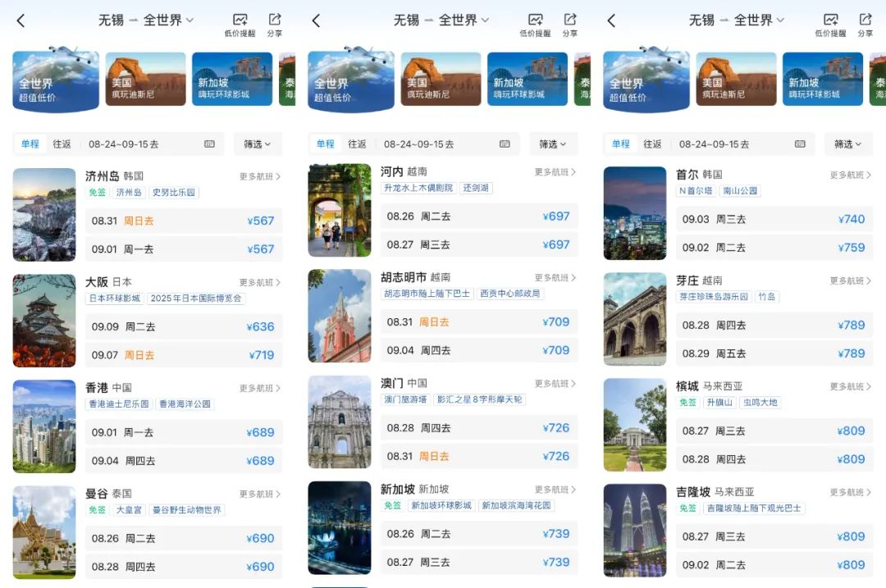Switch to 往返 round trip in the leftmost panel

click(62, 144)
